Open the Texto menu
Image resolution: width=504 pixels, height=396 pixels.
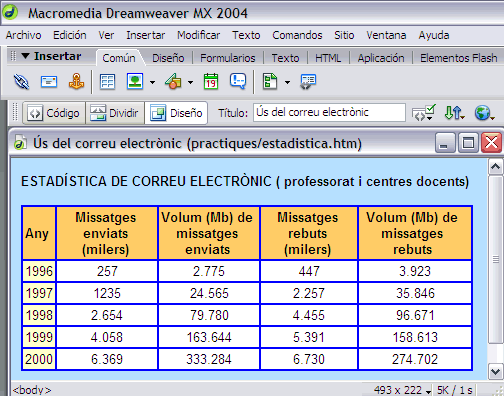pos(246,35)
